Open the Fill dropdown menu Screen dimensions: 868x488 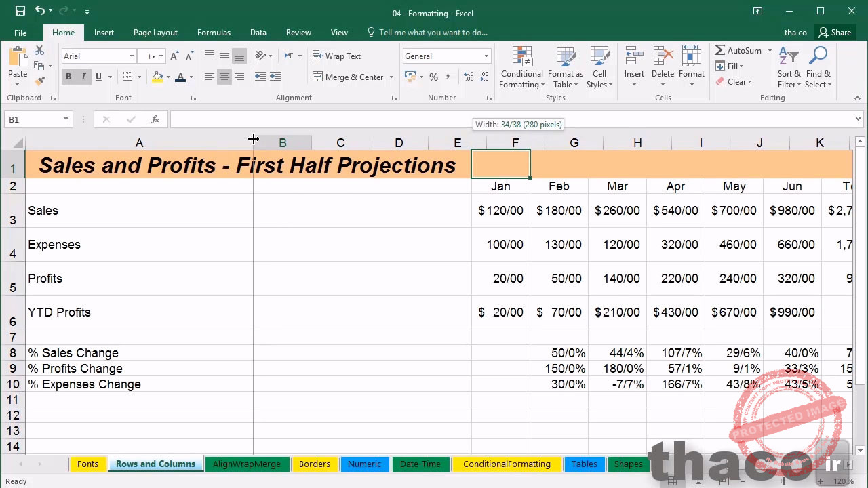point(730,66)
